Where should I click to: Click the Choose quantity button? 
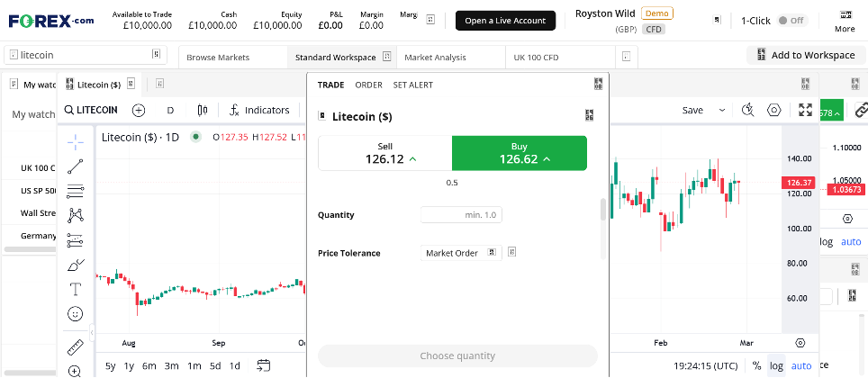[457, 355]
